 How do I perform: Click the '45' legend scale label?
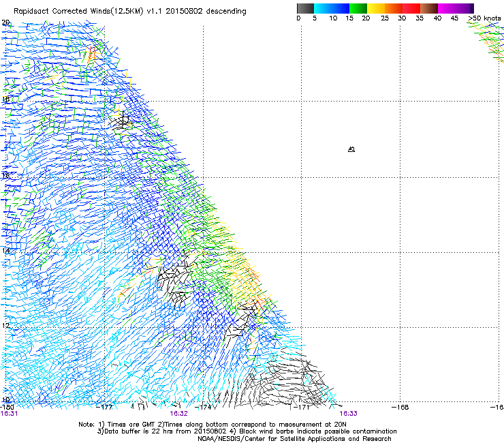(x=454, y=18)
